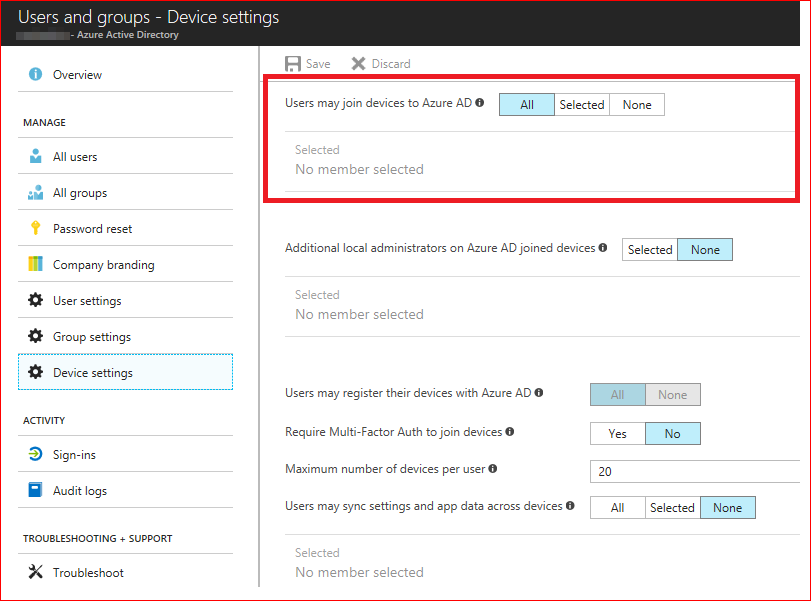Choose Selected for additional local administrators
This screenshot has width=811, height=601.
(x=650, y=250)
